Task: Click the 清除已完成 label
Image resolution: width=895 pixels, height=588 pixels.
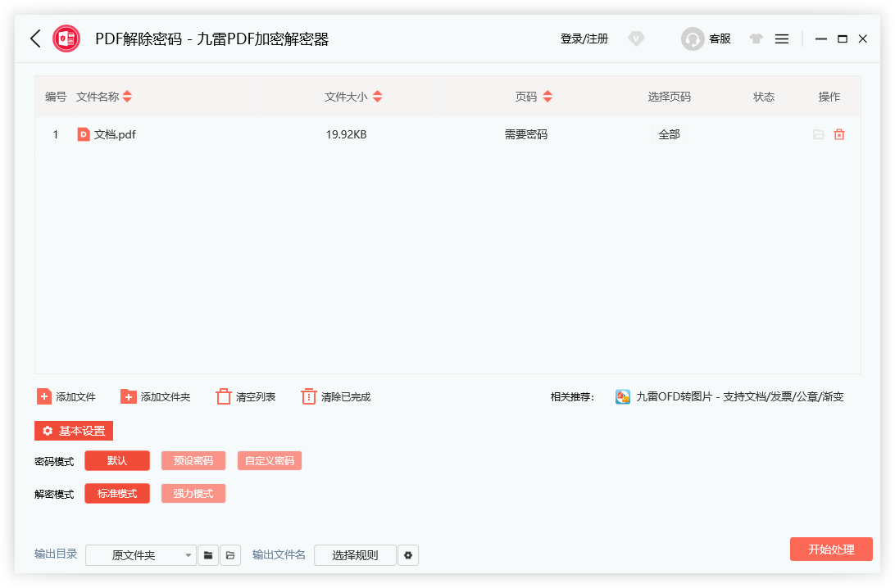Action: (x=346, y=397)
